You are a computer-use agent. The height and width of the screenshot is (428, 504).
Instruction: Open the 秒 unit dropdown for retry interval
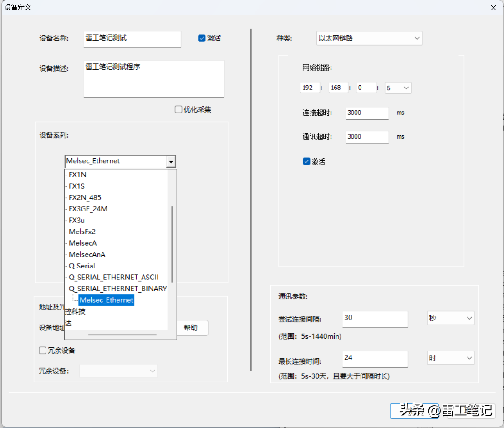tap(450, 318)
